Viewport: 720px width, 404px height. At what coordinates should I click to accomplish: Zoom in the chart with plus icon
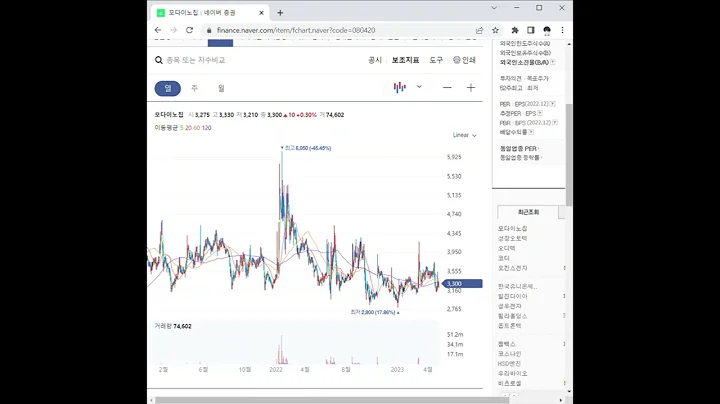471,88
